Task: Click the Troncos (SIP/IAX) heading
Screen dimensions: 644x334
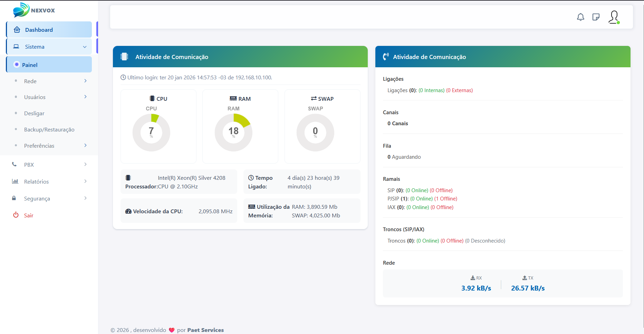Action: click(404, 229)
